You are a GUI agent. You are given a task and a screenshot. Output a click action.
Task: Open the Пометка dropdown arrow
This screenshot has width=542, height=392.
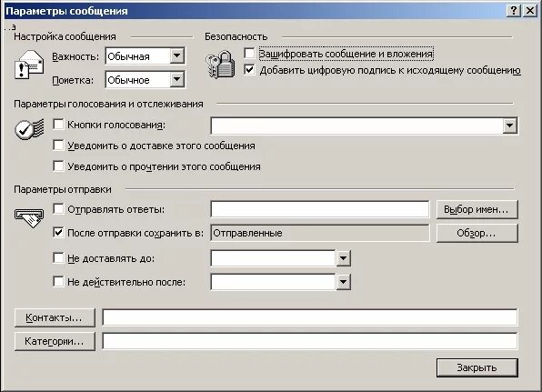(176, 79)
